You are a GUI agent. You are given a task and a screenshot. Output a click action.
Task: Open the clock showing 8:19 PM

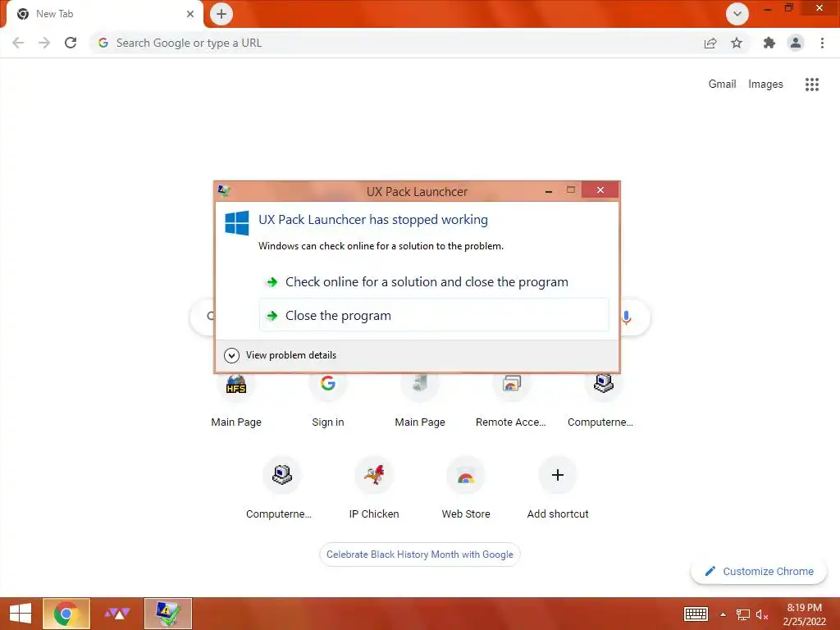point(805,614)
